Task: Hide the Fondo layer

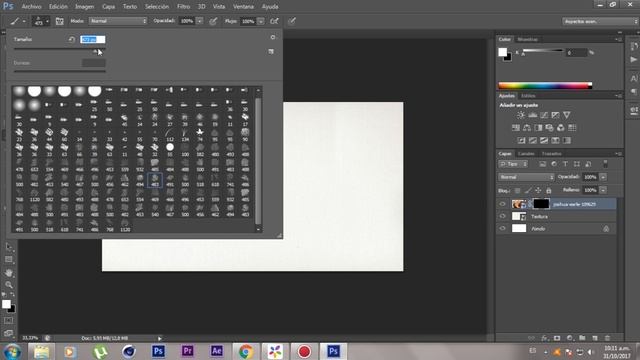Action: tap(502, 229)
